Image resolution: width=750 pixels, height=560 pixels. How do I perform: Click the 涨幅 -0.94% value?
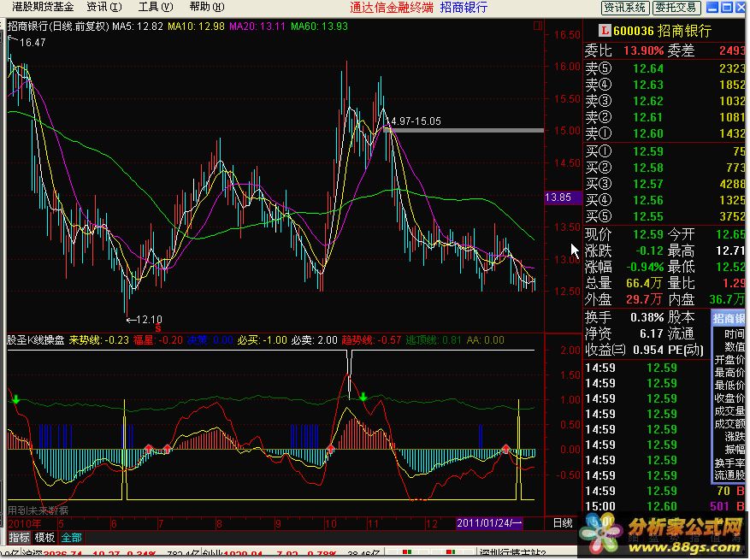pos(646,267)
